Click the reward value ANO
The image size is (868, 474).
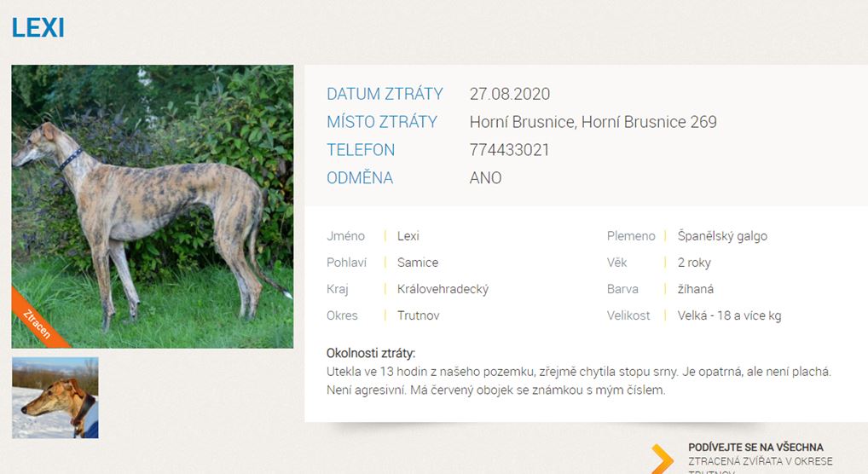pos(485,178)
